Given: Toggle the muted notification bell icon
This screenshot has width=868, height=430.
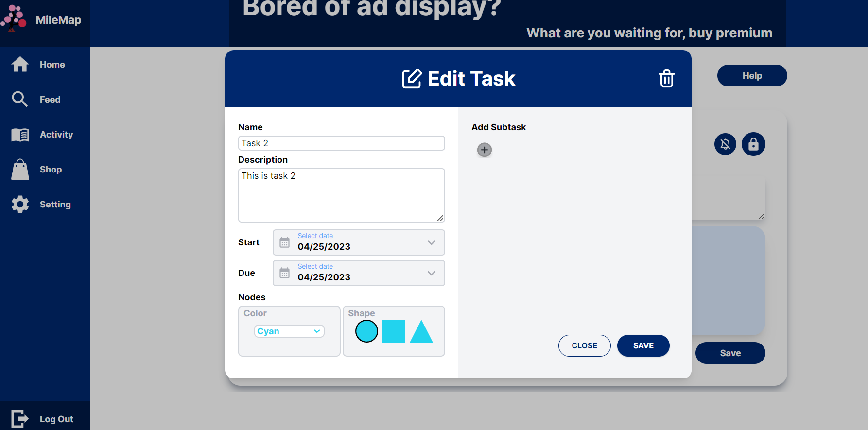Looking at the screenshot, I should [725, 144].
